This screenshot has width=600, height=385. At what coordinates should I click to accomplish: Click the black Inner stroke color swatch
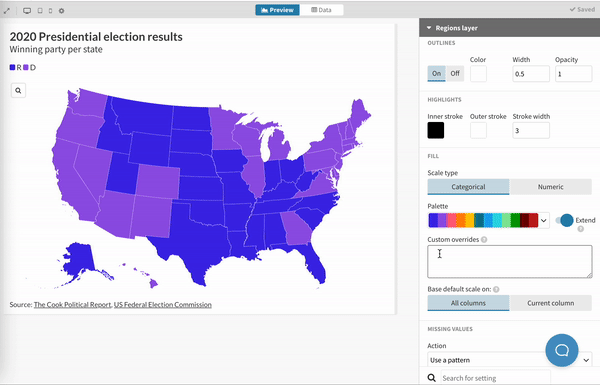point(436,131)
